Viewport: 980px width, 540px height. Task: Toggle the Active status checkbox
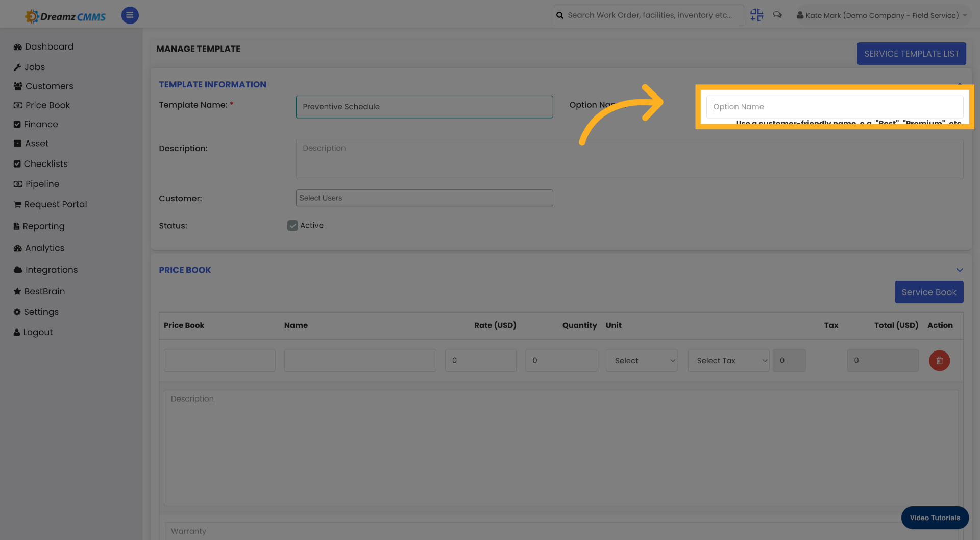[x=292, y=225]
